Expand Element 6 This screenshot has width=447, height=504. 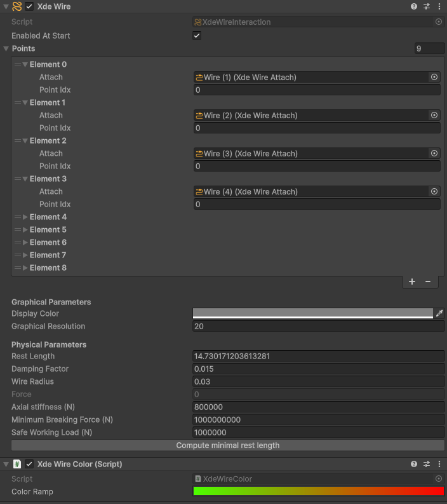click(25, 242)
